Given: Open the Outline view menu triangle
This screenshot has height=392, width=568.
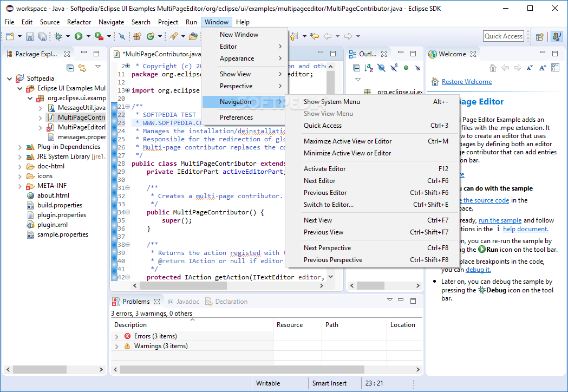Looking at the screenshot, I should coord(358,80).
